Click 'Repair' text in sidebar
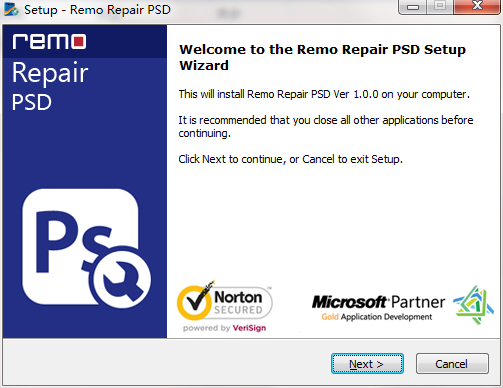Viewport: 503px width, 388px height. pos(50,73)
